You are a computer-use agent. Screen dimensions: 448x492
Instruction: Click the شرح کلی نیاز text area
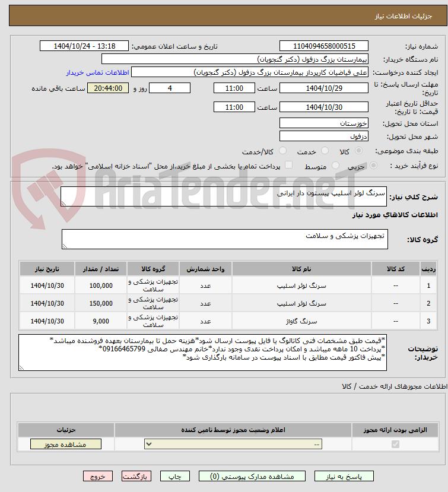[223, 196]
